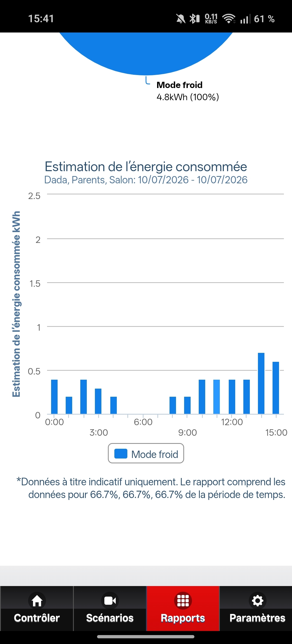Tap the highlighted light-blue bar at 11:00
This screenshot has height=644, width=292.
[217, 397]
